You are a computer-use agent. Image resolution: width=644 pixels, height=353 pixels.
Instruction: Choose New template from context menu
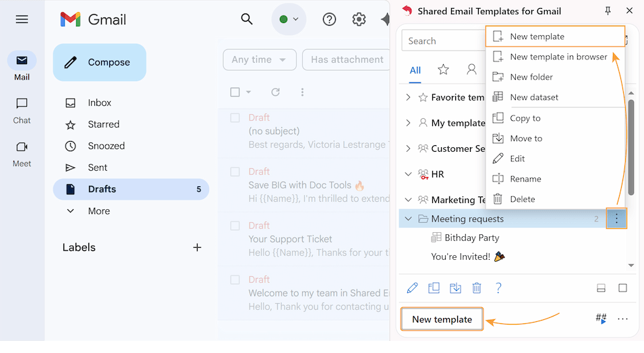pyautogui.click(x=555, y=36)
